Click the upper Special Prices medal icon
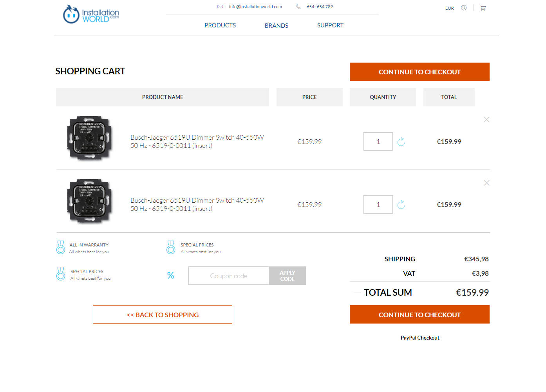Image resolution: width=546 pixels, height=392 pixels. coord(171,247)
